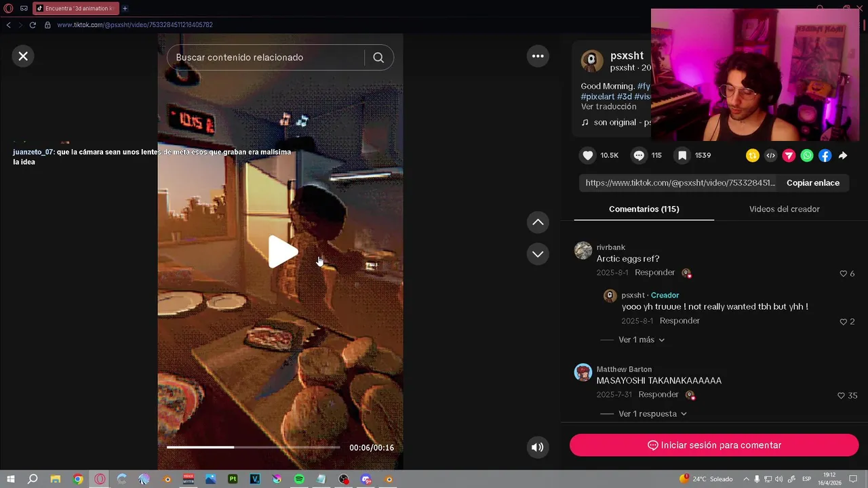
Task: Reload the page with the browser refresh icon
Action: tap(32, 25)
